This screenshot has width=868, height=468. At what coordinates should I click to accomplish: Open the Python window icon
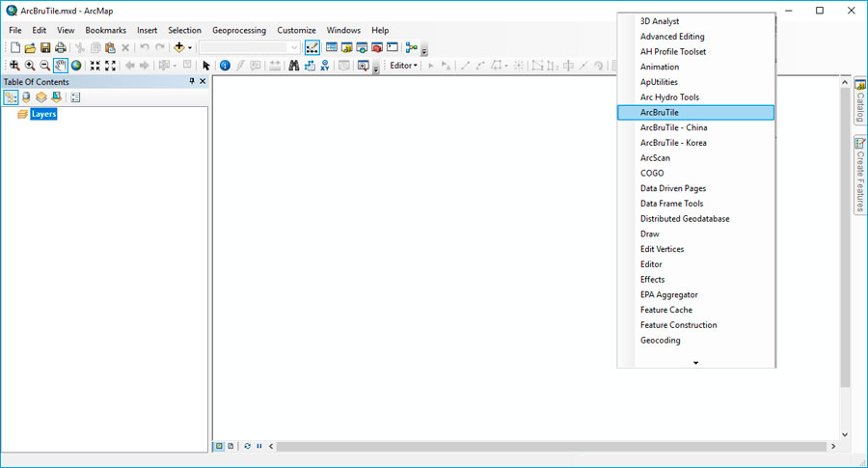tap(393, 47)
